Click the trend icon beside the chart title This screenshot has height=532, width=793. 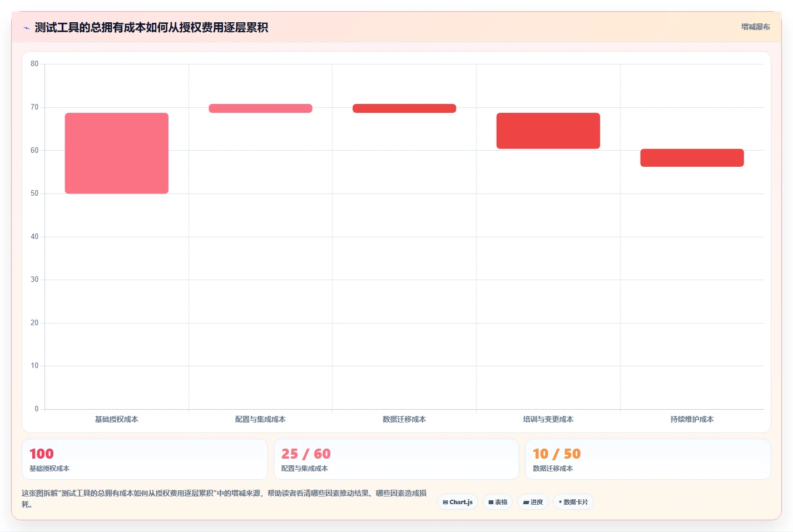26,28
